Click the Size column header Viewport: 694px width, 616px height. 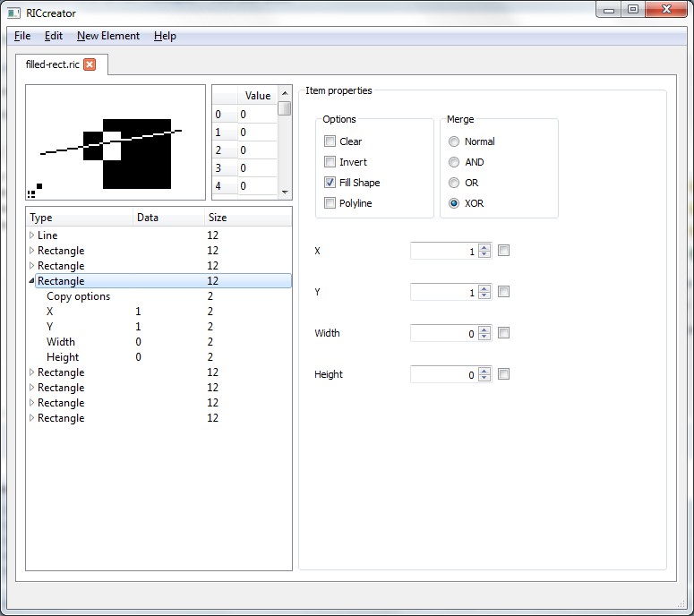pyautogui.click(x=246, y=218)
